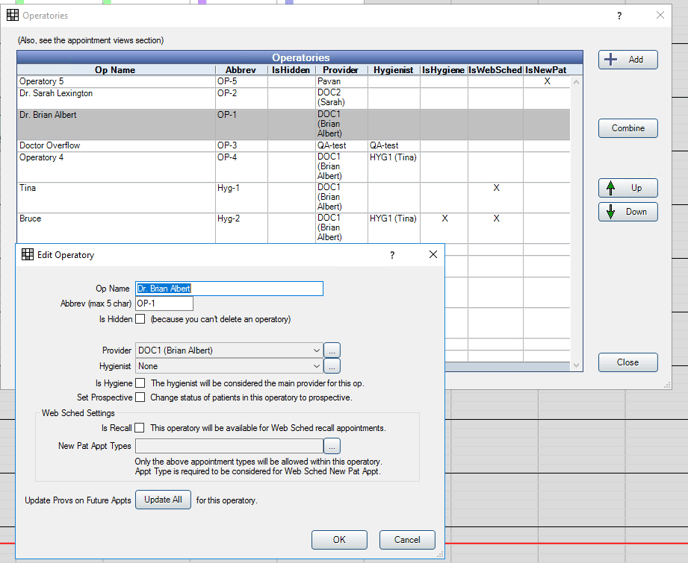This screenshot has width=688, height=563.
Task: Move operatory up with Up arrow button
Action: point(628,188)
